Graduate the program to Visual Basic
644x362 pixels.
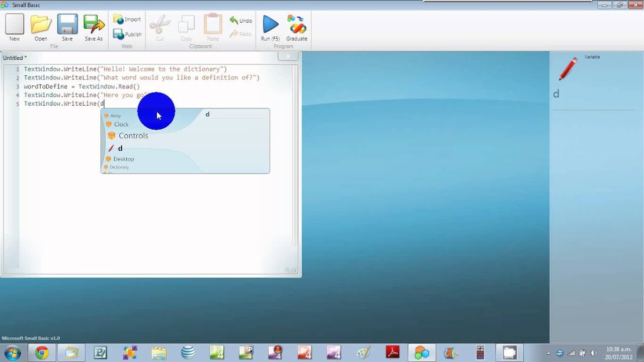coord(297,28)
